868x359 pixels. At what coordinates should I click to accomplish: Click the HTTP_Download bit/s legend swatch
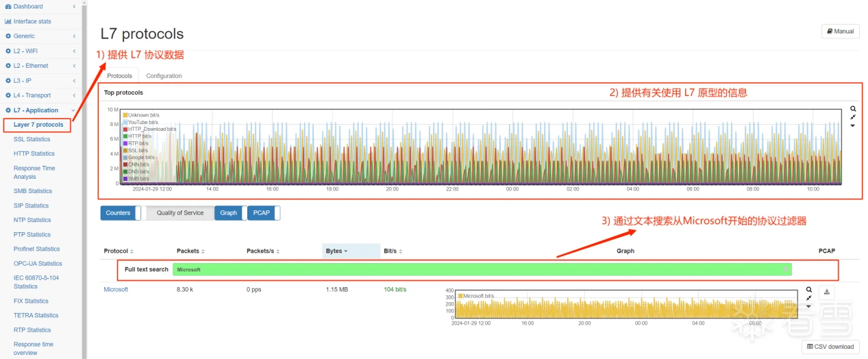pyautogui.click(x=125, y=129)
